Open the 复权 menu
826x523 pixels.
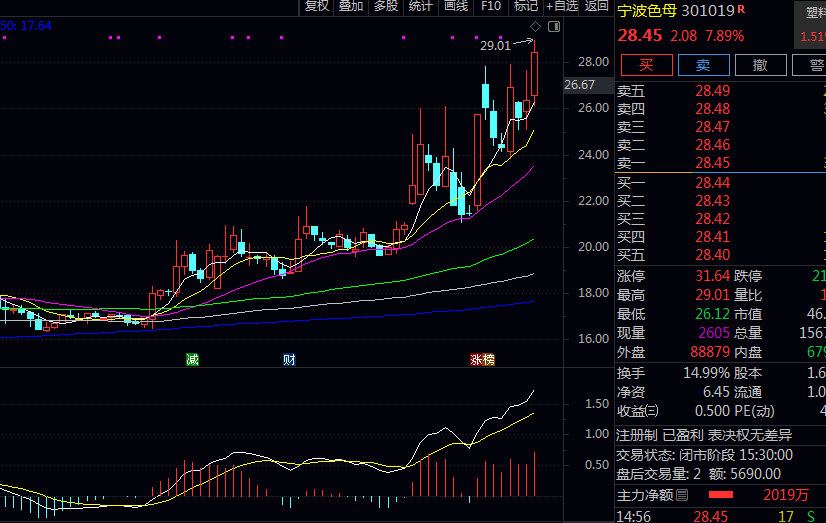click(317, 6)
